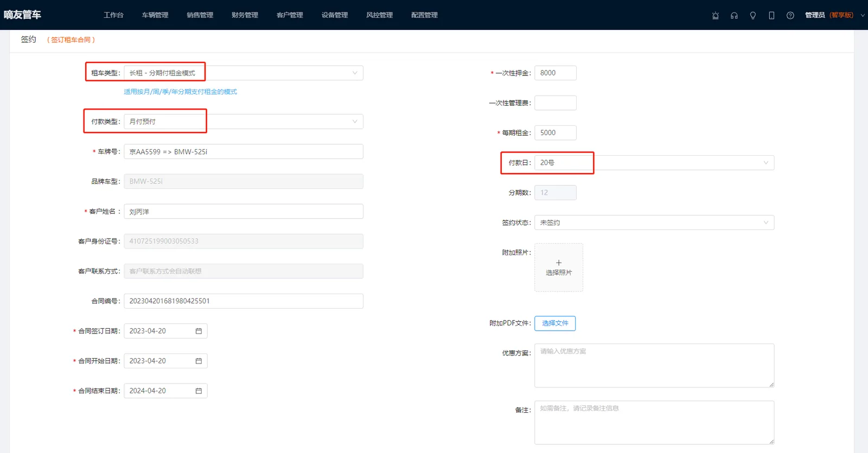Expand the 付款类型 dropdown

pyautogui.click(x=244, y=122)
